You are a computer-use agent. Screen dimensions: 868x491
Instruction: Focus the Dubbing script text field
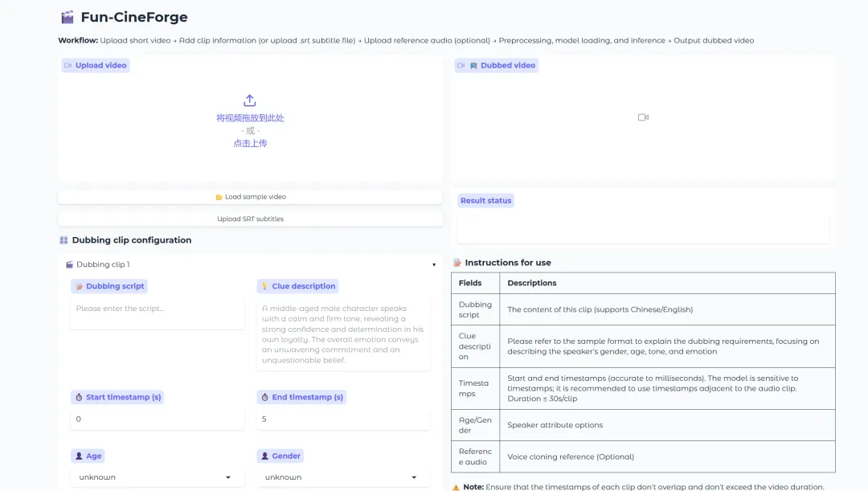pos(158,314)
